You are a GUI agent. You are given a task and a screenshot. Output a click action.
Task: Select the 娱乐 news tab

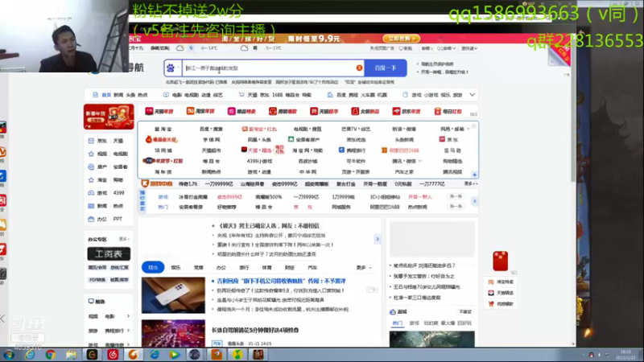pyautogui.click(x=175, y=268)
